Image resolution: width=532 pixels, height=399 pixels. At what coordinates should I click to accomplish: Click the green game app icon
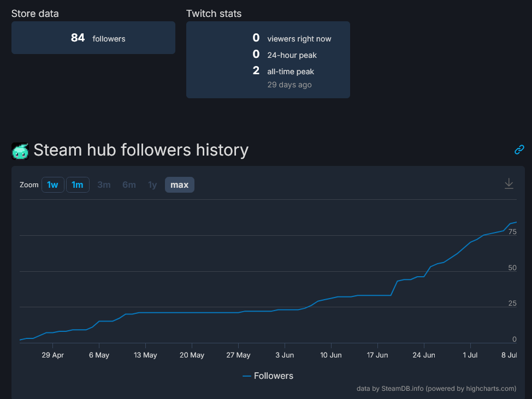tap(20, 151)
